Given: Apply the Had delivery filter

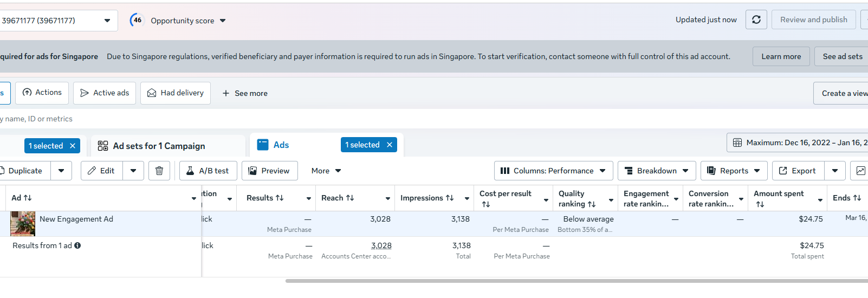Looking at the screenshot, I should [176, 93].
